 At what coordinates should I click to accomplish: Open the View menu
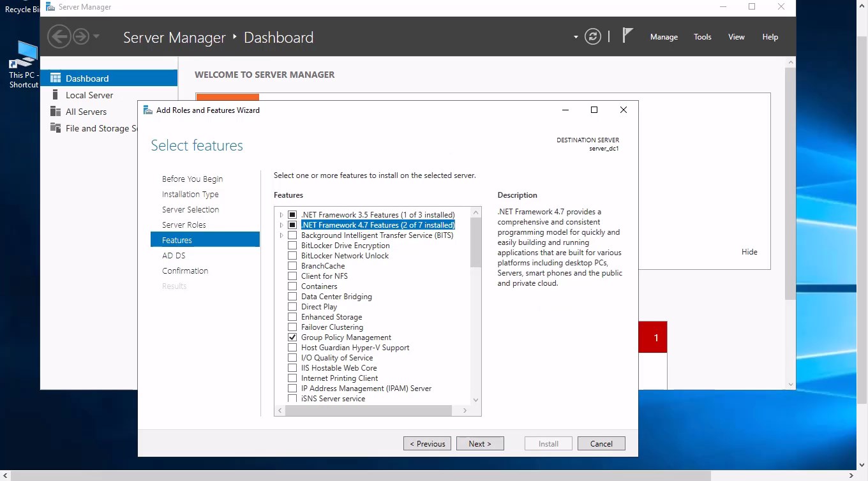click(737, 37)
